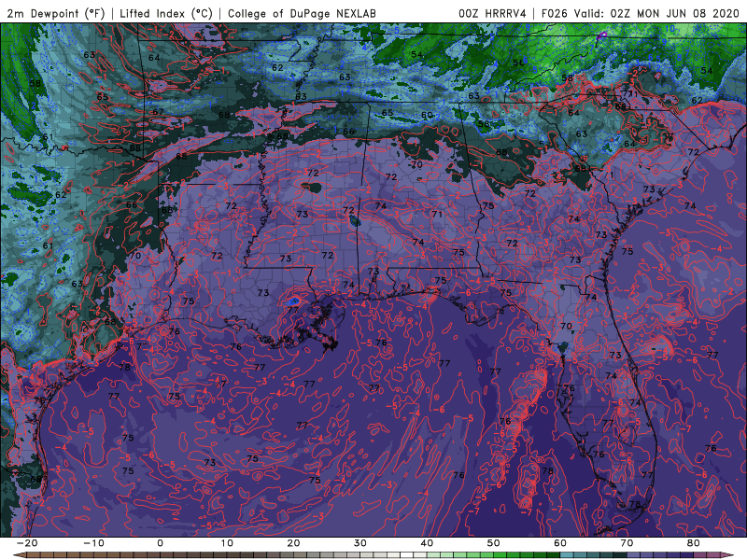Click the 10 label on the color scale
The image size is (747, 560).
[x=227, y=543]
